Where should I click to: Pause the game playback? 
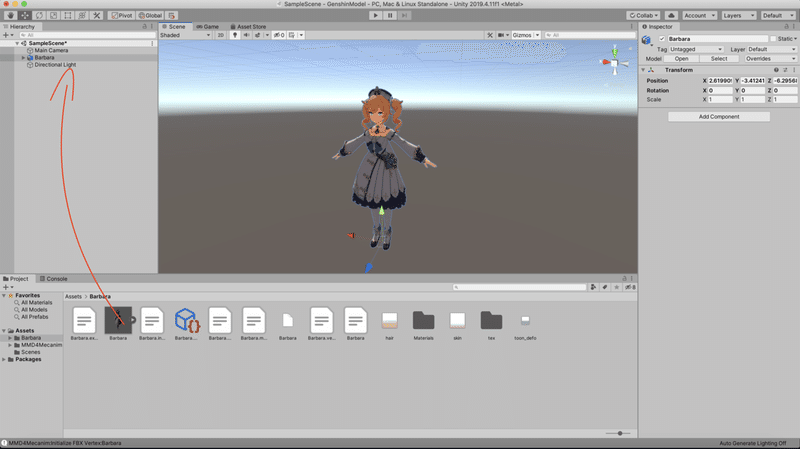click(390, 15)
